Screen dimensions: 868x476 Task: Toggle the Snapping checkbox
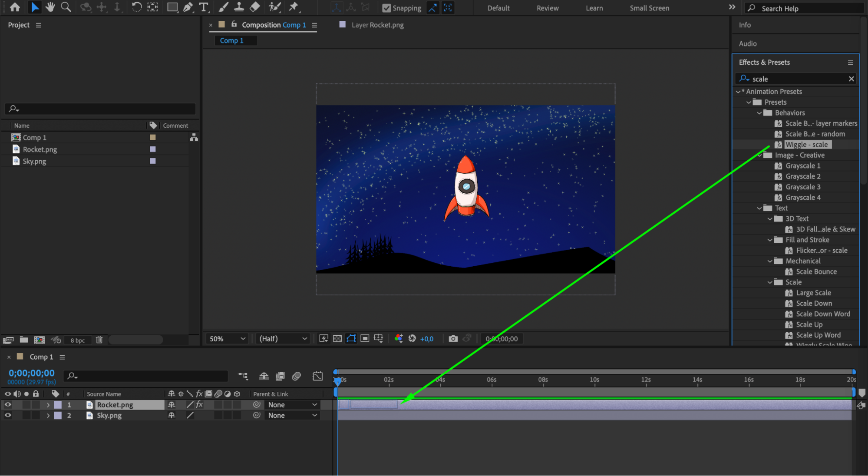point(386,8)
